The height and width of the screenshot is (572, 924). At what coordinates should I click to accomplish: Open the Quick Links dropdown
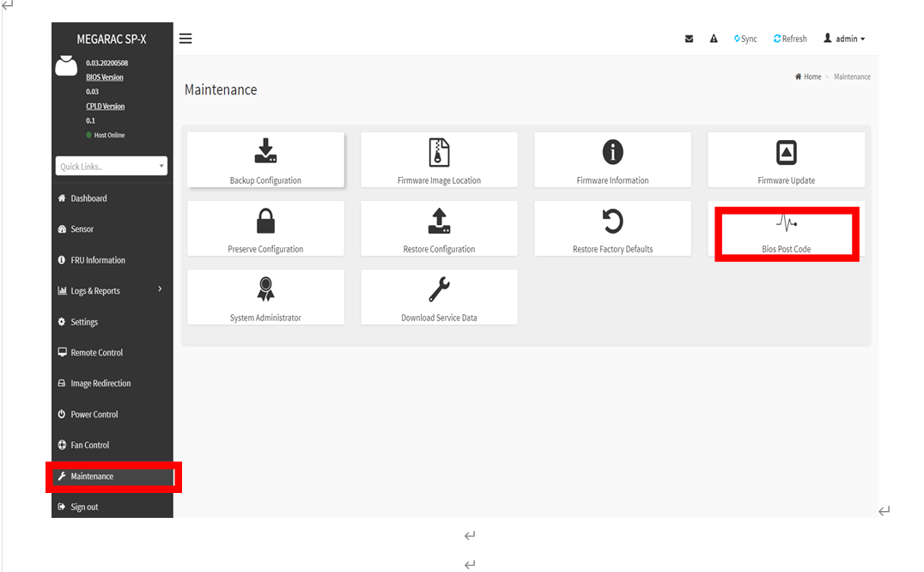pyautogui.click(x=112, y=166)
